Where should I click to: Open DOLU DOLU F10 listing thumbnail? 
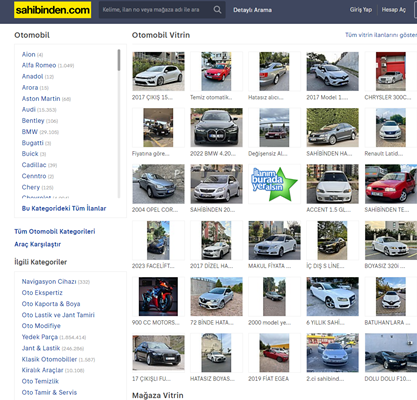tap(391, 353)
